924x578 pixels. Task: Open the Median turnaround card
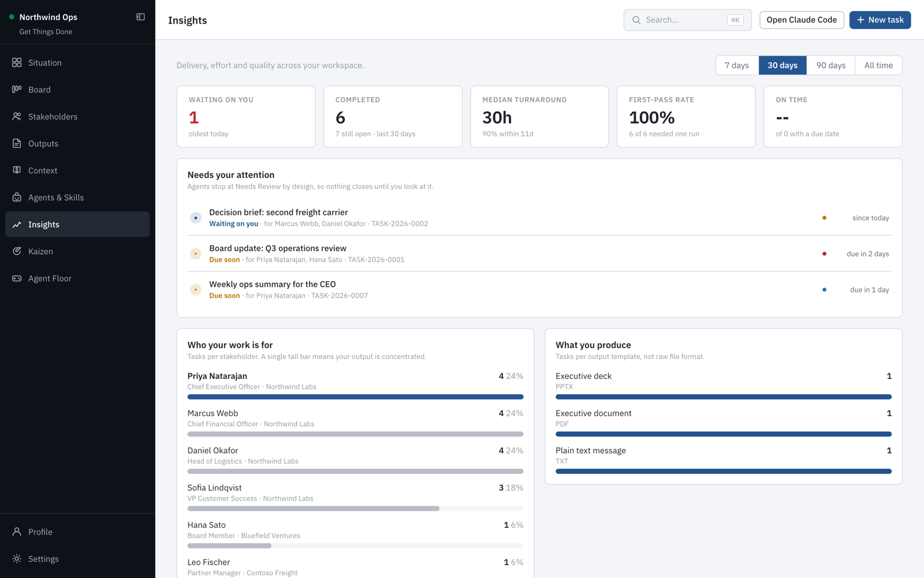pyautogui.click(x=539, y=117)
